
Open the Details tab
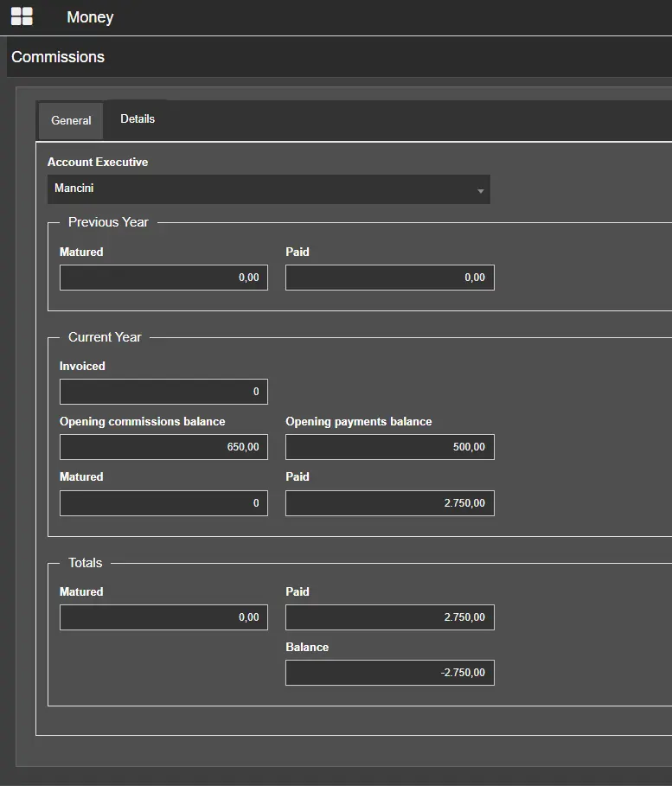point(138,119)
